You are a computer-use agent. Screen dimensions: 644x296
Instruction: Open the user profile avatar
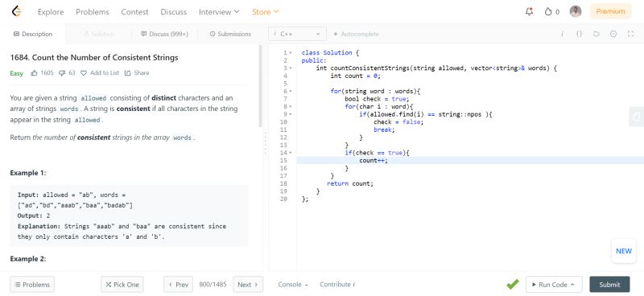576,11
